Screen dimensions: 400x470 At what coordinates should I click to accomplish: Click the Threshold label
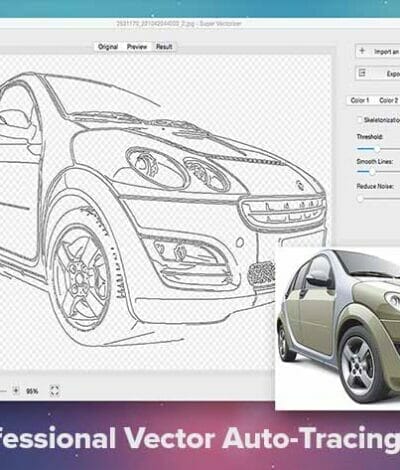[x=370, y=137]
